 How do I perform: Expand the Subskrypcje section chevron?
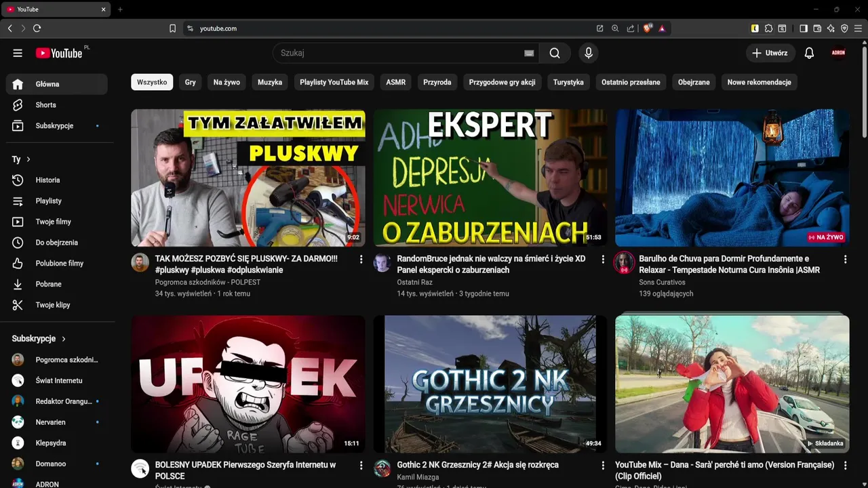pyautogui.click(x=64, y=338)
